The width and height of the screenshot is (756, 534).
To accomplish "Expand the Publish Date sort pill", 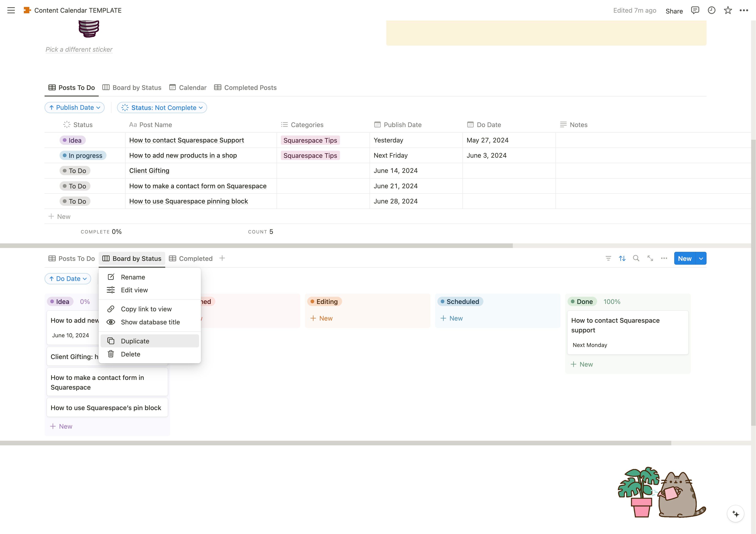I will pos(74,108).
